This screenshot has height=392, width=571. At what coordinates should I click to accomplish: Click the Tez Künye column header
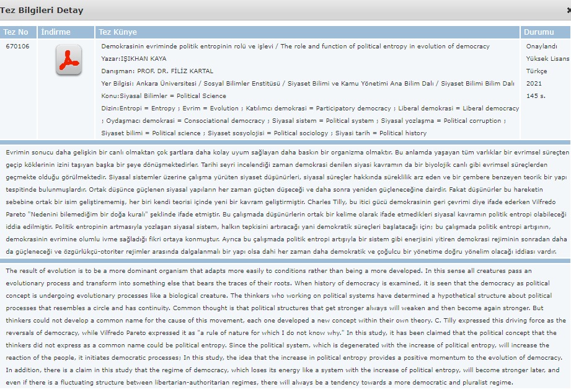pos(308,32)
